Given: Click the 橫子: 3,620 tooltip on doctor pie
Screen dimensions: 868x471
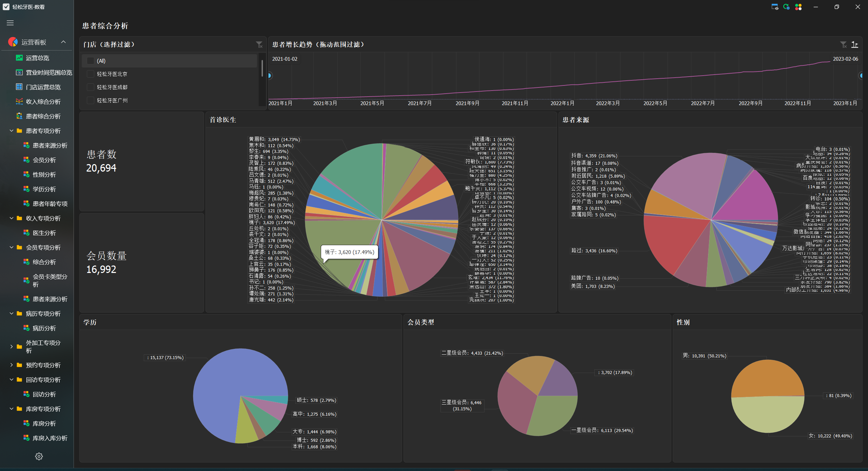Looking at the screenshot, I should click(x=350, y=252).
